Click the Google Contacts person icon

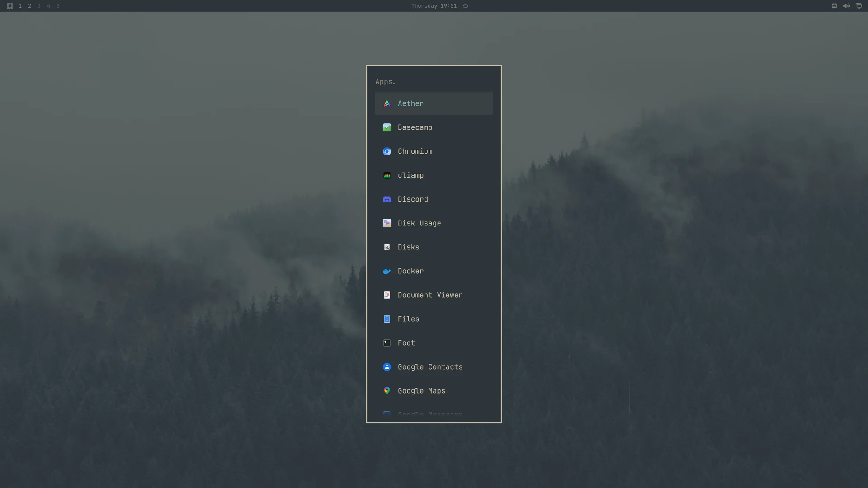(387, 367)
